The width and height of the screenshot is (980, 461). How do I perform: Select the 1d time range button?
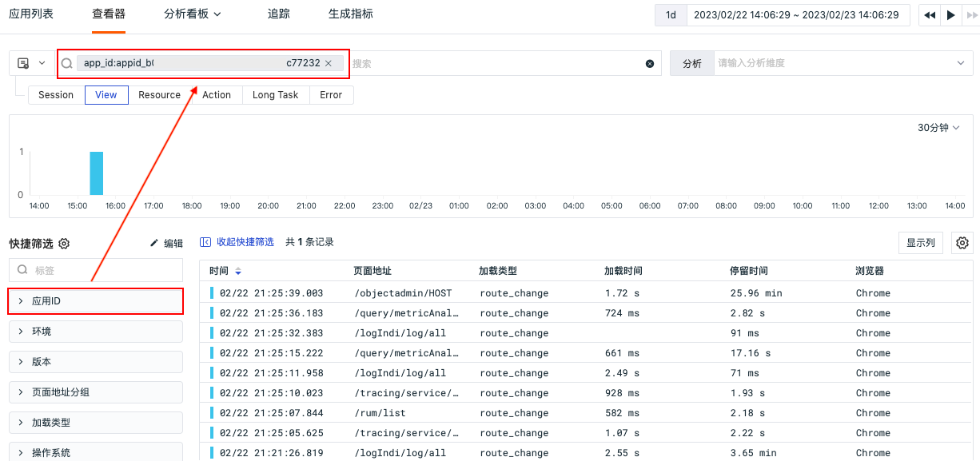671,15
